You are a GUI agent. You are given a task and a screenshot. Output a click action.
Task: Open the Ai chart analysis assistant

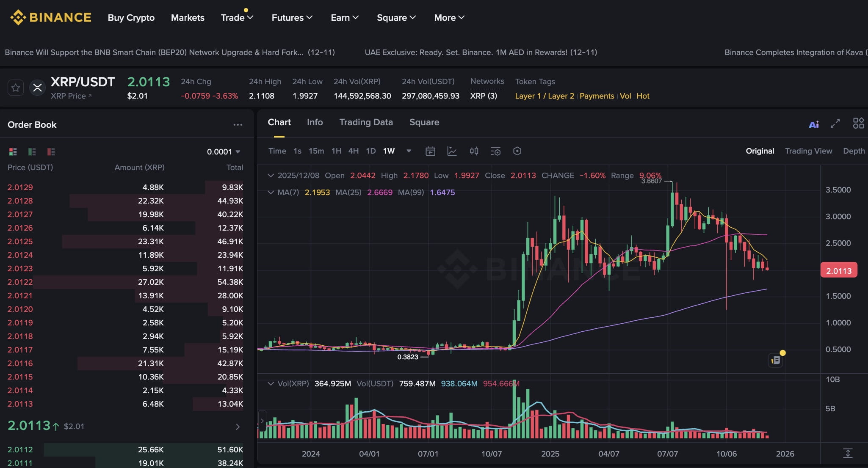coord(813,124)
